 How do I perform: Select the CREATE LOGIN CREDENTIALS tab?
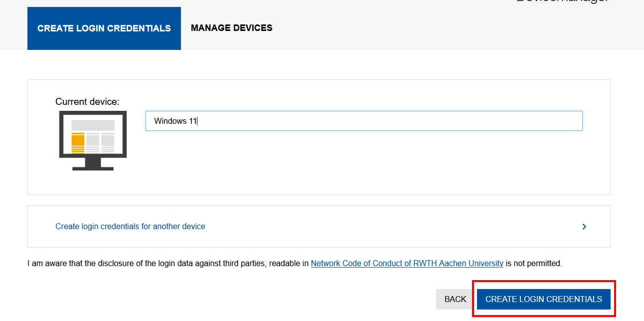(104, 28)
